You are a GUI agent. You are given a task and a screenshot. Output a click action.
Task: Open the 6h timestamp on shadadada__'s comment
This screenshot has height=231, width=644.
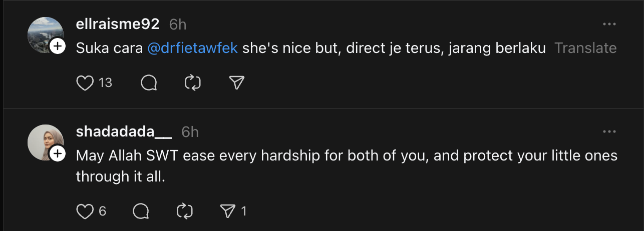click(x=190, y=131)
